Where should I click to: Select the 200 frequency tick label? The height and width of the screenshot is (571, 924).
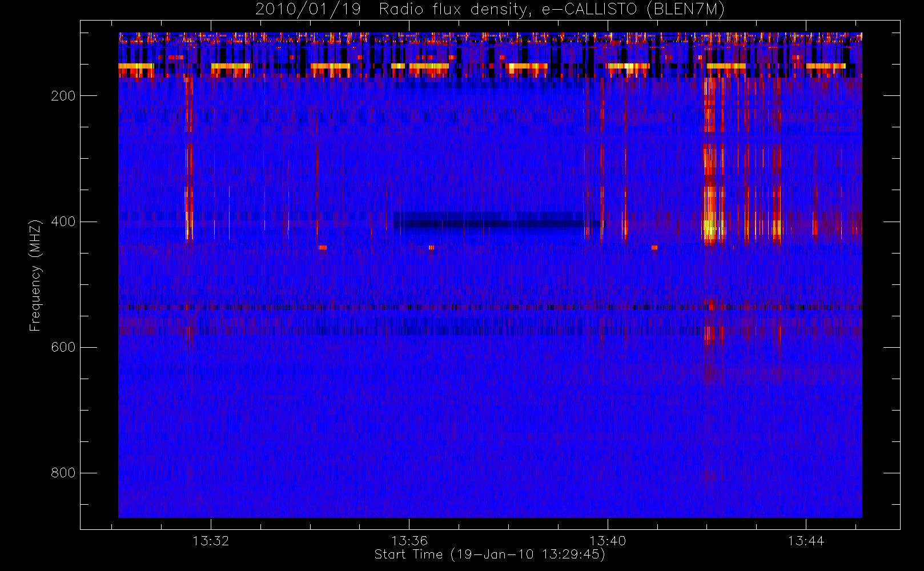click(x=63, y=96)
